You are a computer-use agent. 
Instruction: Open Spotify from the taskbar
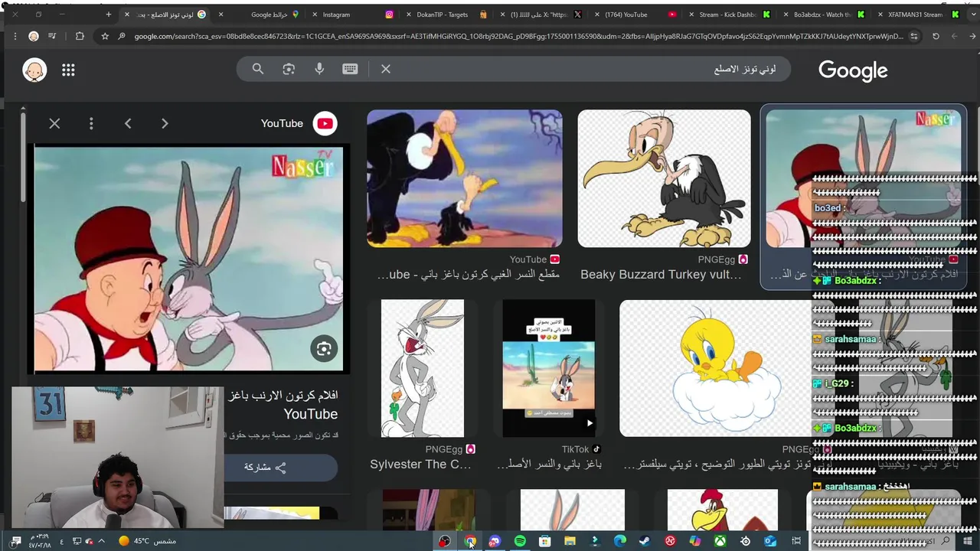pyautogui.click(x=520, y=541)
